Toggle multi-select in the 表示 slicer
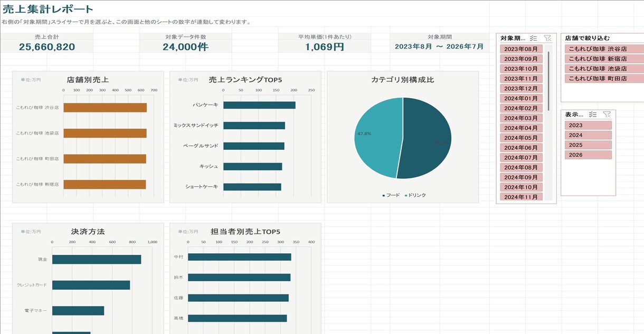Image resolution: width=644 pixels, height=334 pixels. tap(593, 114)
